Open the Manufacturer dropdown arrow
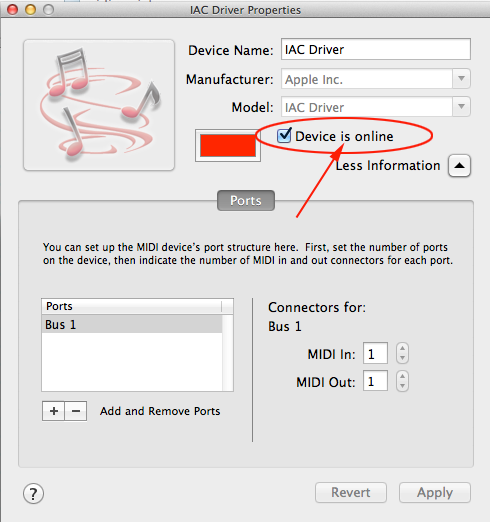This screenshot has height=522, width=490. point(461,79)
